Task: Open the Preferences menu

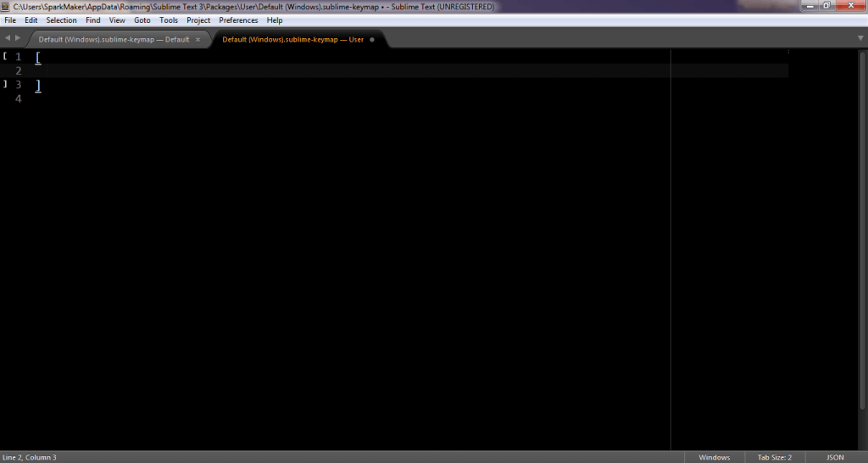Action: pyautogui.click(x=238, y=20)
